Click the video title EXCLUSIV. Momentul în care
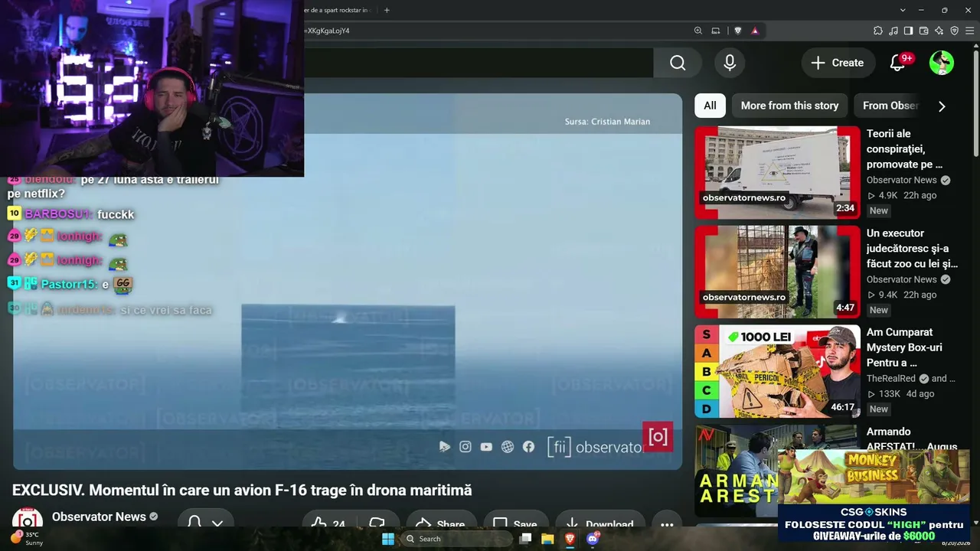 coord(242,490)
